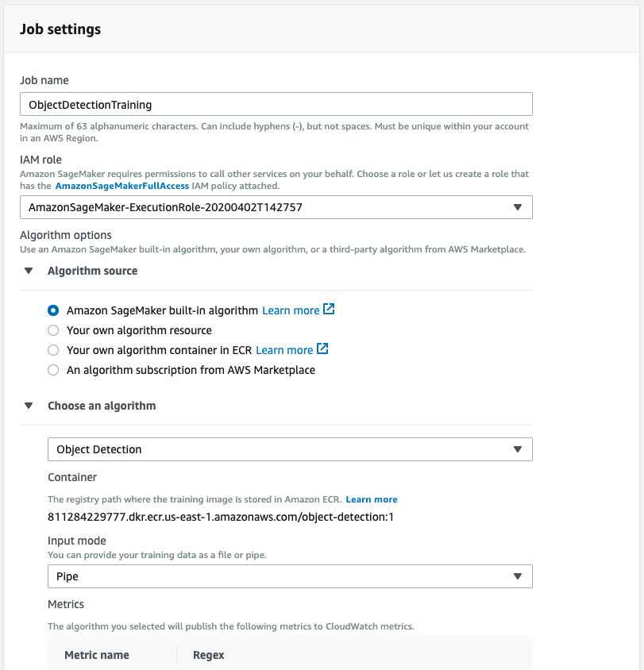The width and height of the screenshot is (644, 670).
Task: Click the Metric name column header
Action: [x=97, y=655]
